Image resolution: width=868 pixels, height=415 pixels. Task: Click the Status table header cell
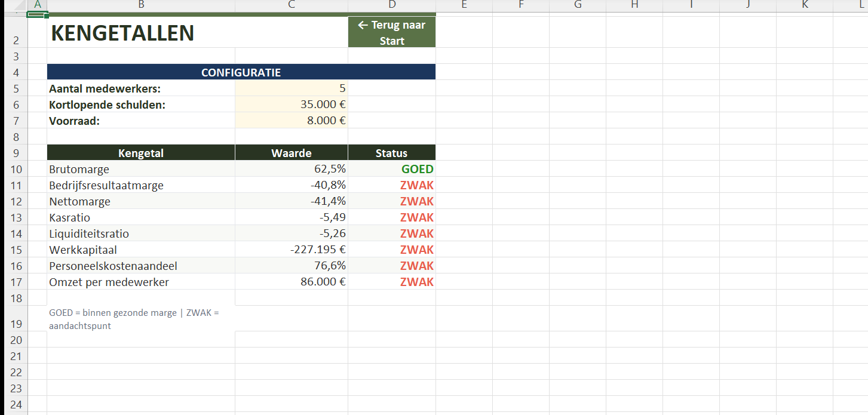pos(392,153)
